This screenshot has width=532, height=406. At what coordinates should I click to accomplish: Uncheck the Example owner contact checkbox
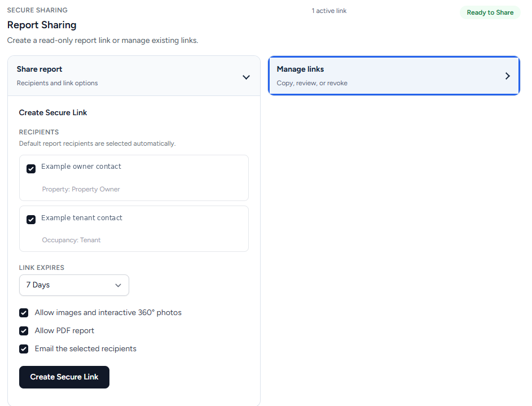click(x=31, y=169)
